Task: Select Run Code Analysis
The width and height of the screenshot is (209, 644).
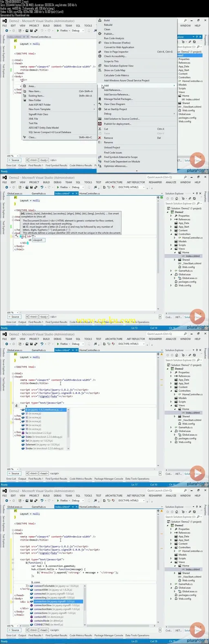Action: pos(114,38)
